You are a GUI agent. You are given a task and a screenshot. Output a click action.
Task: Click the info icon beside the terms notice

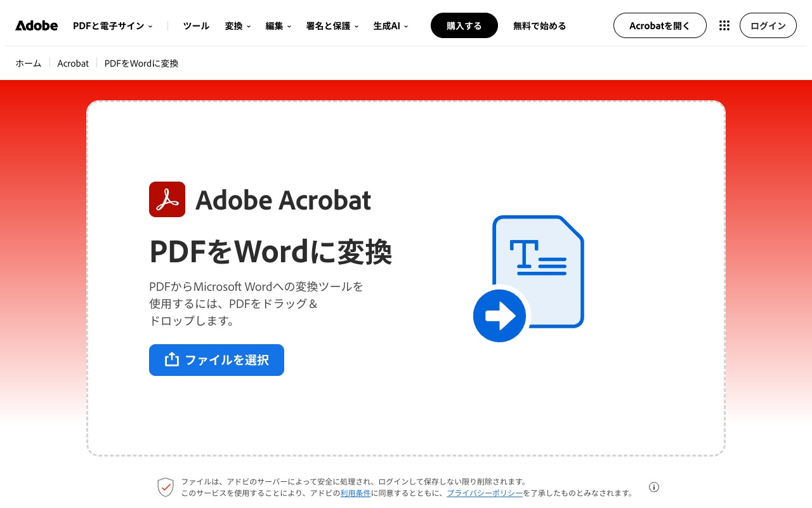(x=654, y=487)
